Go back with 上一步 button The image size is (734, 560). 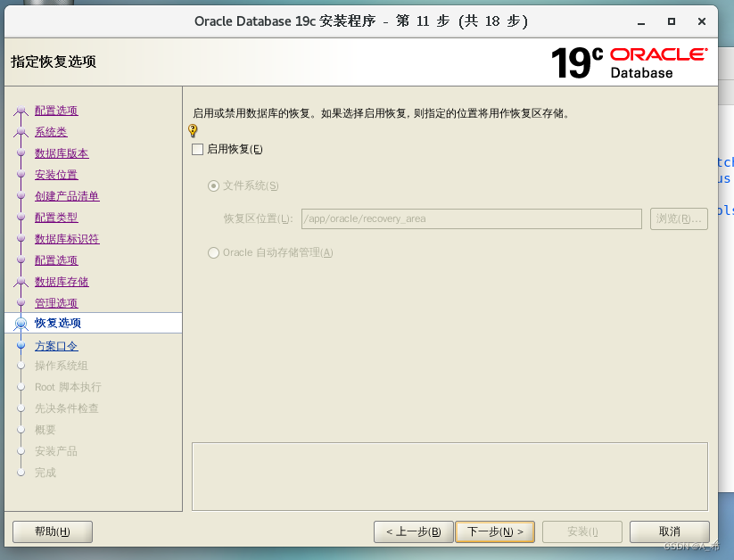click(x=413, y=531)
